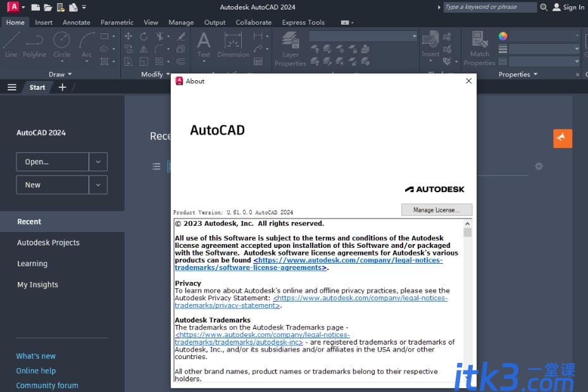Select the Array tool in Modify panel
Screen dimensions: 588x392
click(159, 61)
